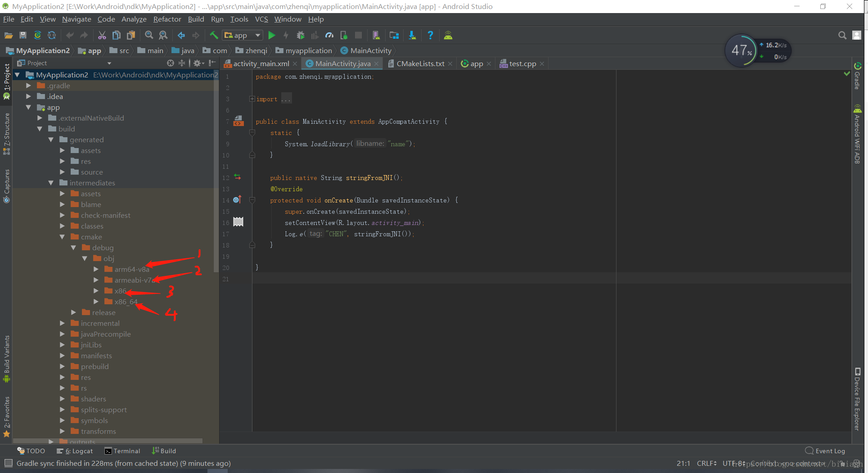Attach debugger to Android process icon
This screenshot has width=868, height=473.
point(344,35)
